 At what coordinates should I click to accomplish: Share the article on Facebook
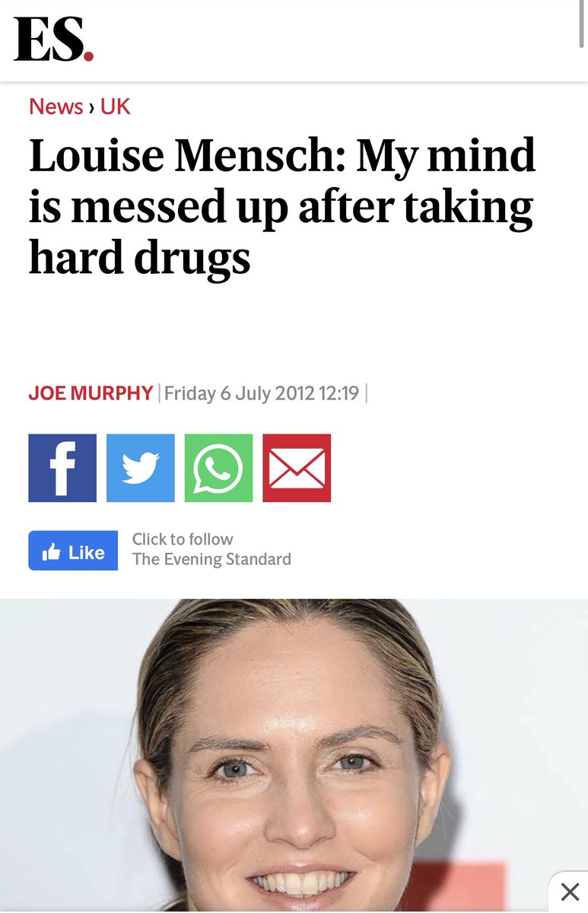(62, 468)
